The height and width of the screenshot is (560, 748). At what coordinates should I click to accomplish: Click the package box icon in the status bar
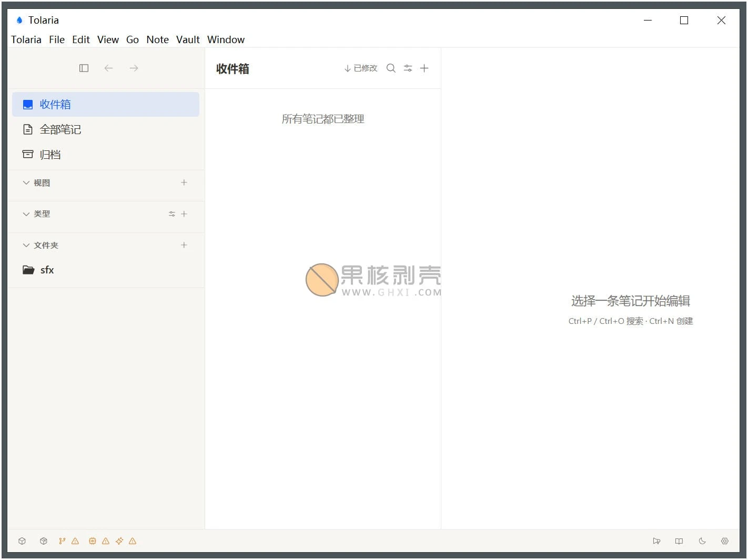(x=44, y=541)
